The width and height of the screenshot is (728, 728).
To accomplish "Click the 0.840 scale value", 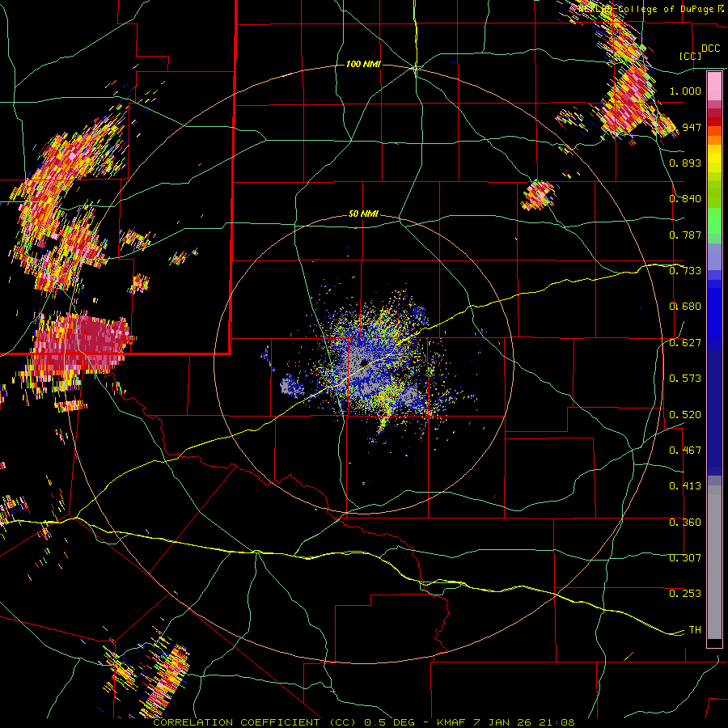I will click(x=685, y=199).
